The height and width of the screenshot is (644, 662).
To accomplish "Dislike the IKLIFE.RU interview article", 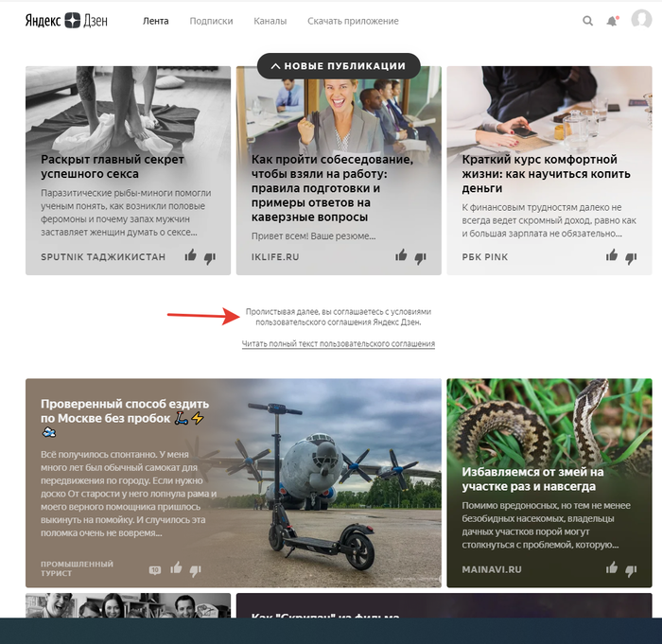I will 420,256.
